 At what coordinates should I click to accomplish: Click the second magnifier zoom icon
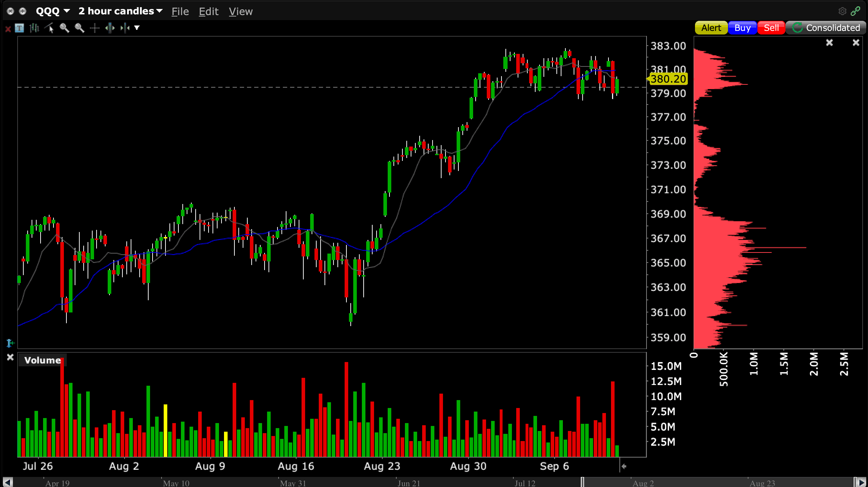click(x=79, y=28)
